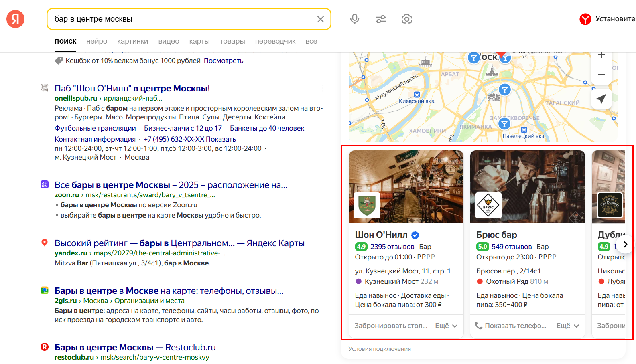Open the Restoclub.ru bars result
636x364 pixels.
[135, 347]
